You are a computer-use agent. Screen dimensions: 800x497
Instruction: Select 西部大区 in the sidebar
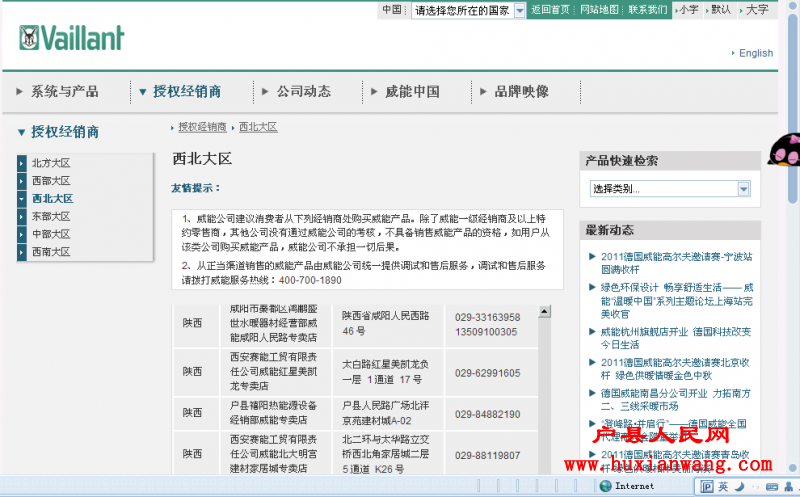coord(51,181)
